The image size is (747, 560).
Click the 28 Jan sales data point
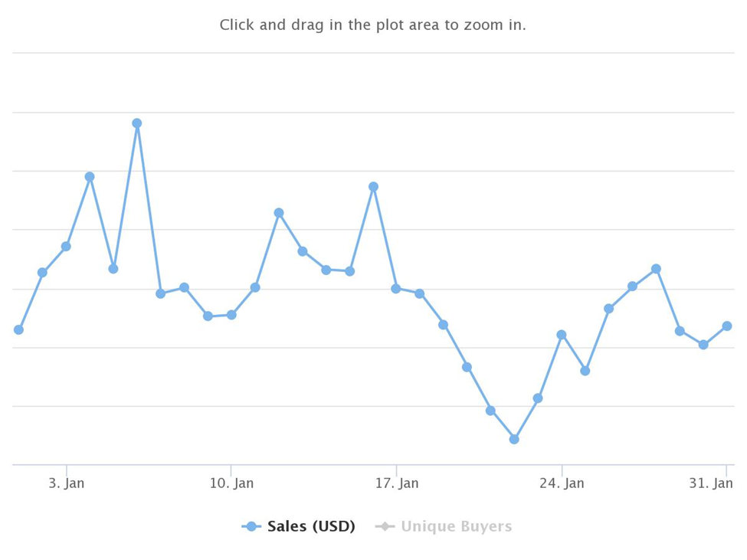(x=657, y=269)
